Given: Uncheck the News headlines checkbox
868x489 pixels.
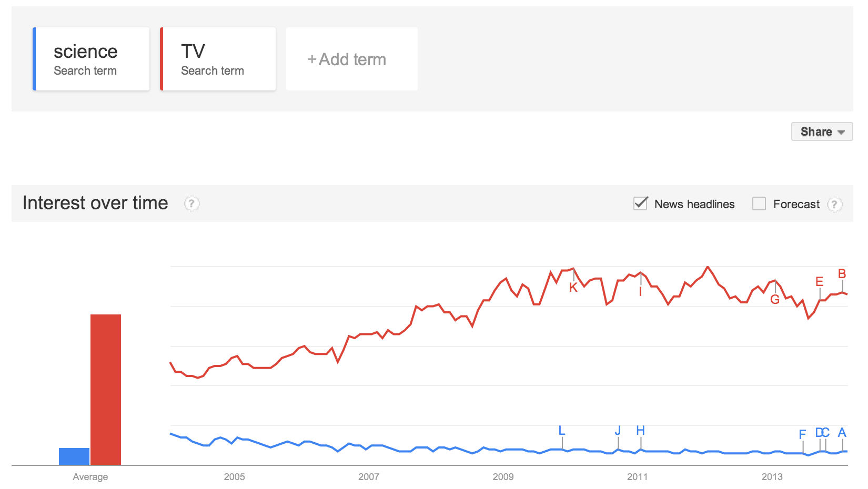Looking at the screenshot, I should click(x=640, y=203).
